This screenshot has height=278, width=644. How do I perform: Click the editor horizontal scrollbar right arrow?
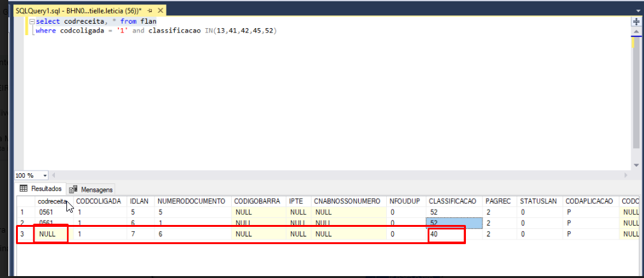pyautogui.click(x=626, y=176)
